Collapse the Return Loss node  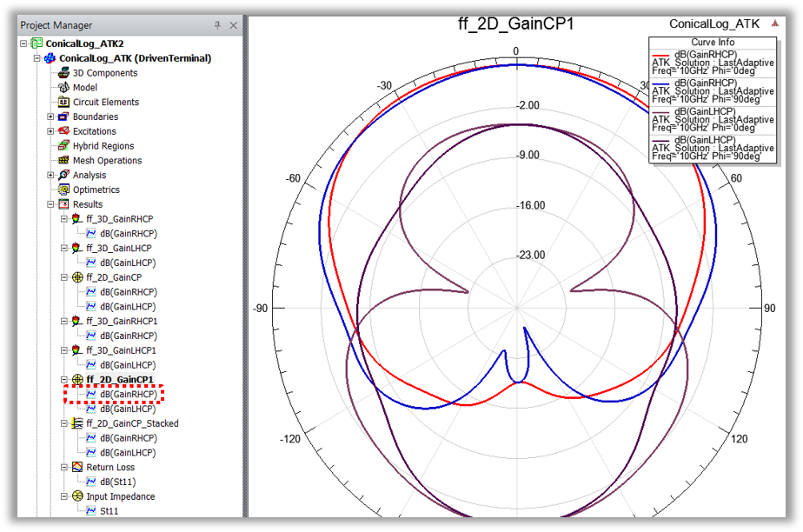[64, 467]
